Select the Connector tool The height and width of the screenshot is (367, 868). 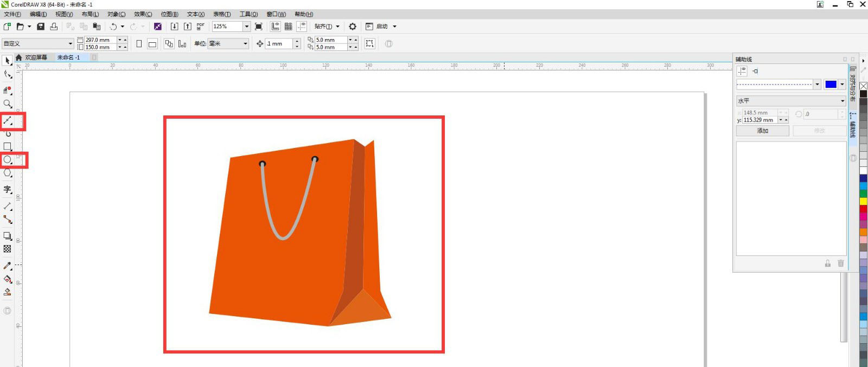[8, 220]
